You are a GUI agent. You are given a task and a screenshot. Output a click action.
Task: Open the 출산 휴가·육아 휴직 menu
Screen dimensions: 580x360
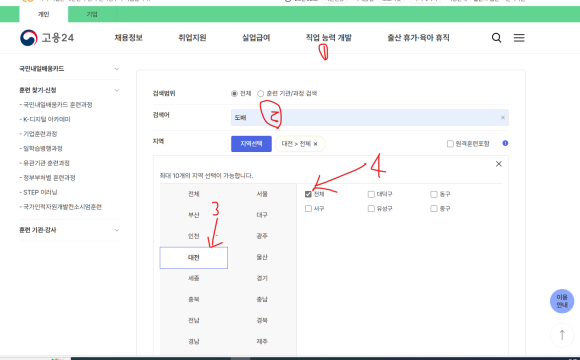(418, 38)
